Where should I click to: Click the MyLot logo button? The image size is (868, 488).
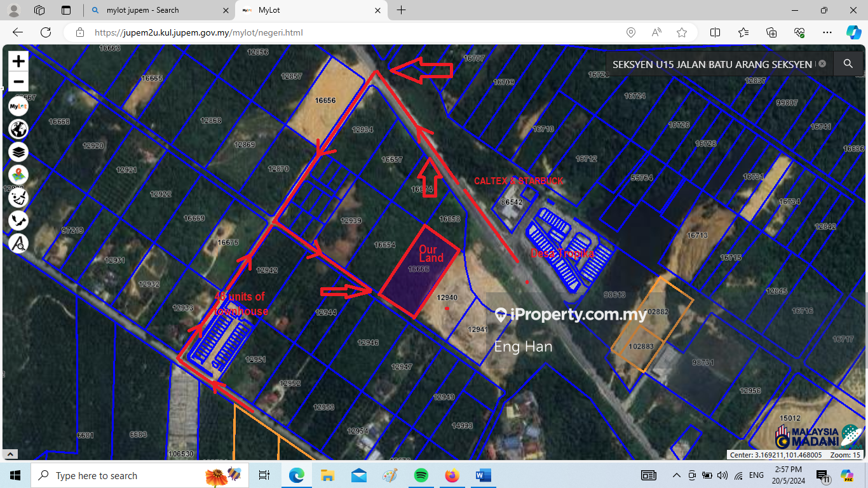point(18,106)
